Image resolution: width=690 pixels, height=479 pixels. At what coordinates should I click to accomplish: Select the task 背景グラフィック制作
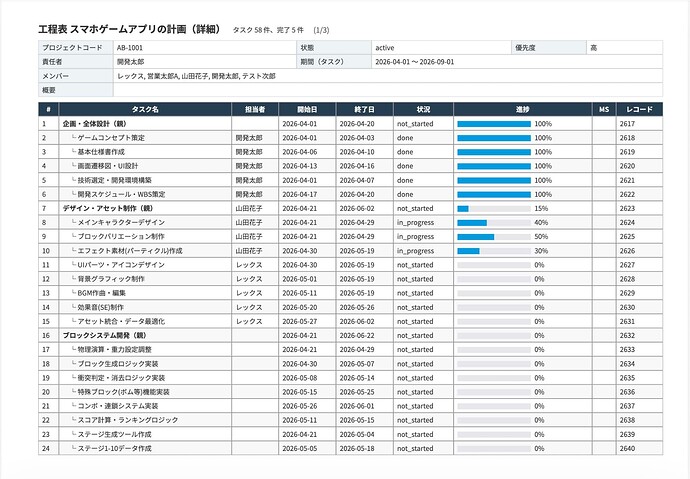click(111, 279)
